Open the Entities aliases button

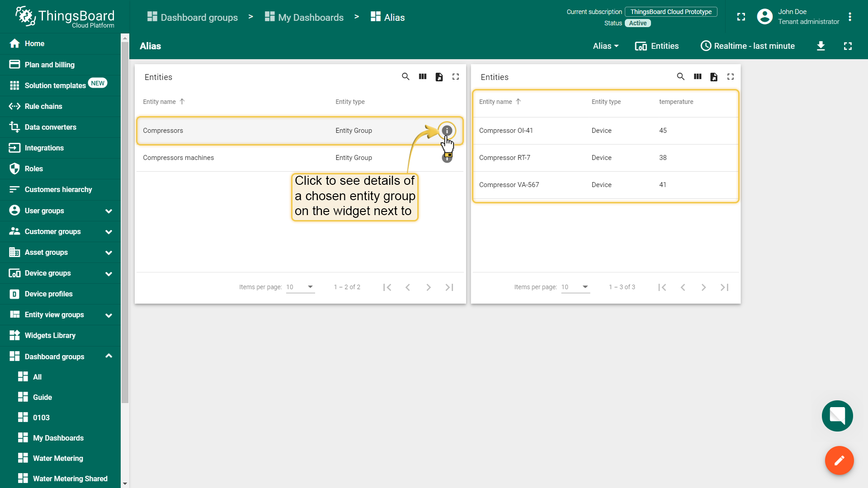(x=657, y=46)
